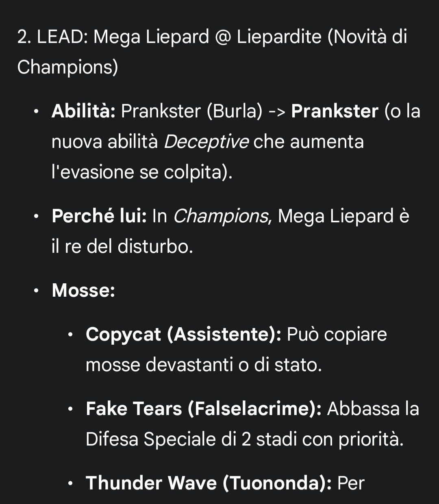The height and width of the screenshot is (504, 439).
Task: Tap the "Prankster (Burla)" text before the arrow
Action: tap(192, 111)
